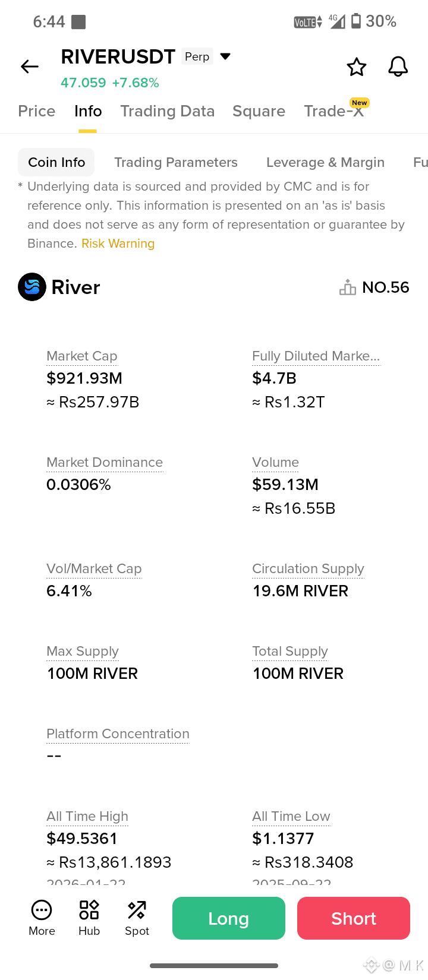Viewport: 428px width, 980px height.
Task: Open the Trade-X tab
Action: click(x=334, y=111)
